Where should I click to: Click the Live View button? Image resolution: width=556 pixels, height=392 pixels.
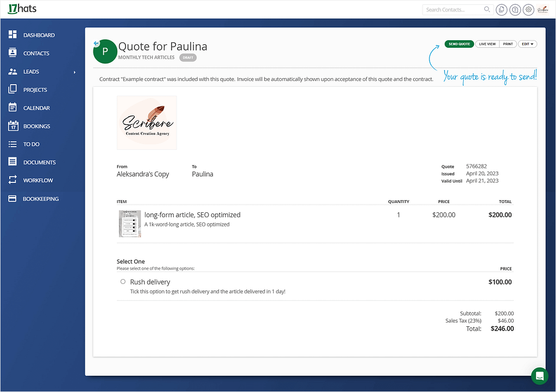[x=487, y=44]
